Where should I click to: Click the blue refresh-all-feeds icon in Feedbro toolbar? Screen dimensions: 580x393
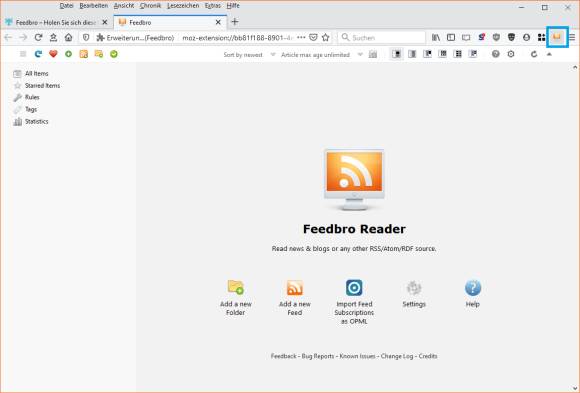tap(38, 54)
